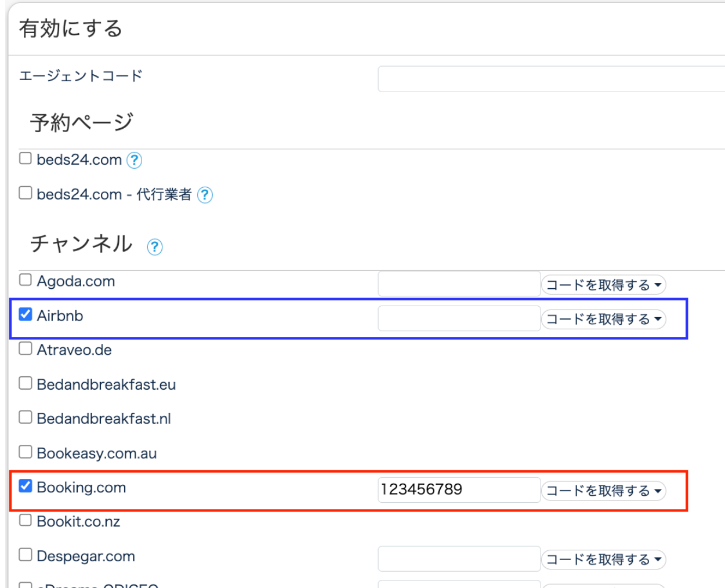Expand コードを取得する dropdown for Airbnb
Screen dimensions: 725x588
[x=603, y=319]
